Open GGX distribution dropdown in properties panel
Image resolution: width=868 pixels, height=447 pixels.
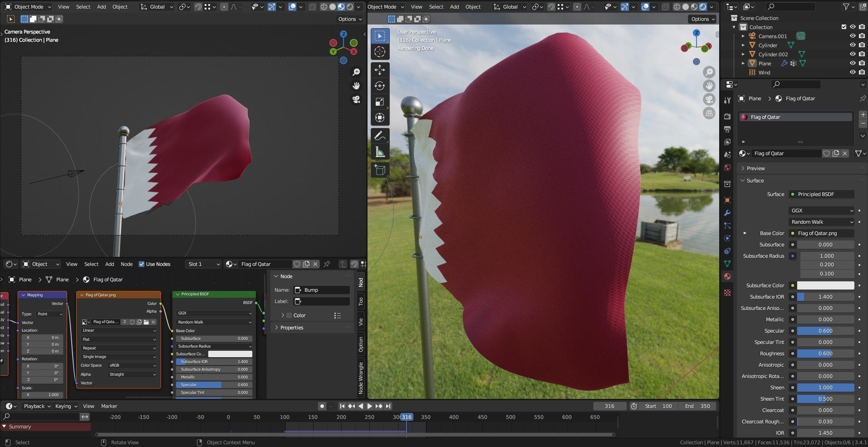822,211
